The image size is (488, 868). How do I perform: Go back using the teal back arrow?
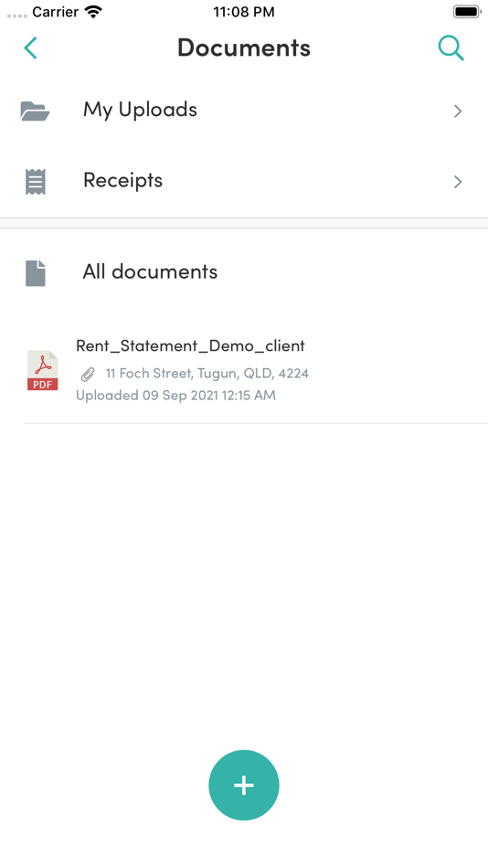[x=30, y=48]
